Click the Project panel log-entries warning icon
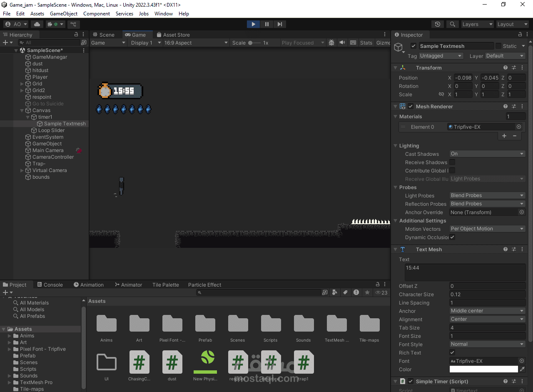This screenshot has height=392, width=533. 356,292
